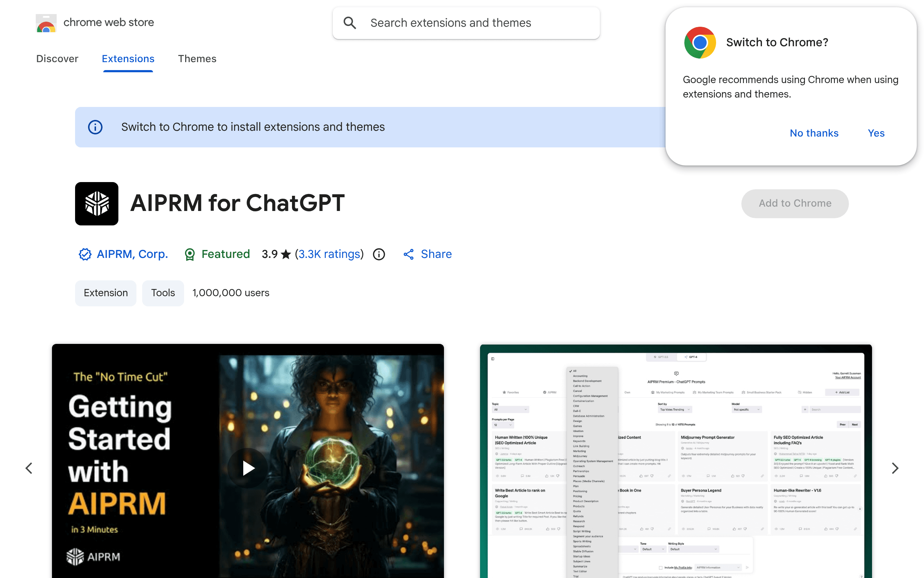
Task: Click the Featured badge icon
Action: coord(189,254)
